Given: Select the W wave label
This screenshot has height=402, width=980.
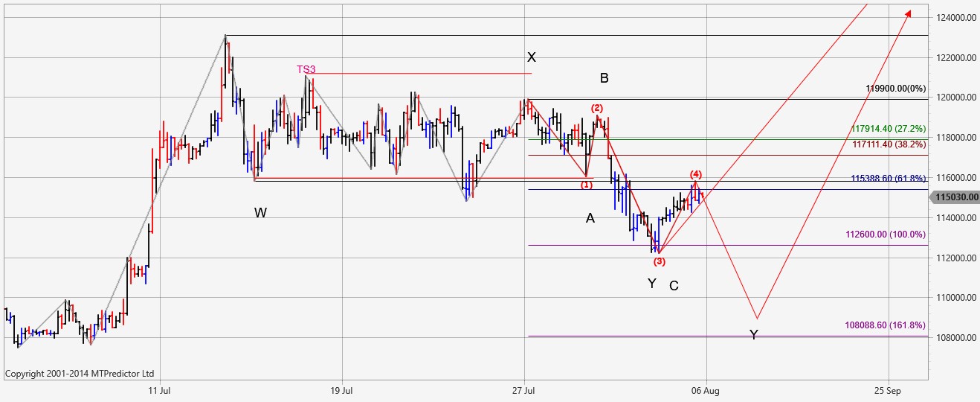Looking at the screenshot, I should pos(260,213).
